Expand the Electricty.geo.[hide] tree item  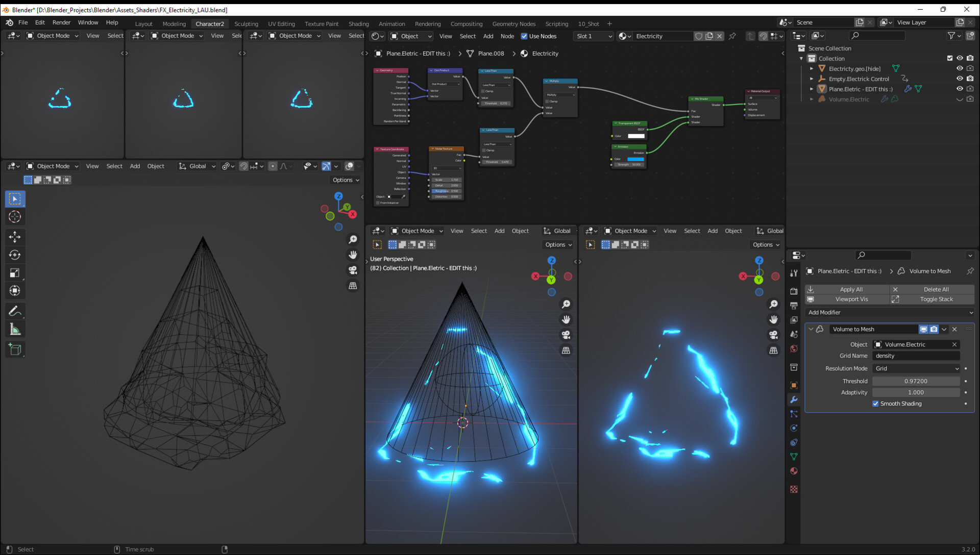pos(812,68)
